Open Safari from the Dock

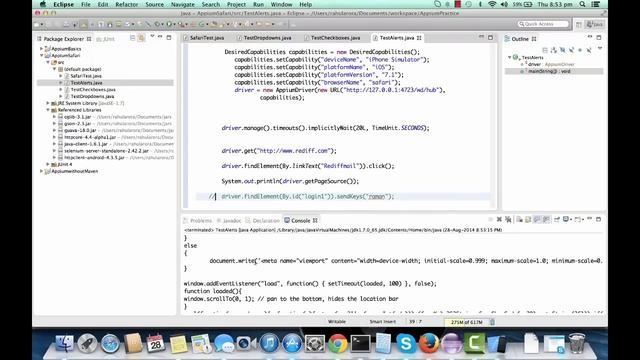point(110,343)
